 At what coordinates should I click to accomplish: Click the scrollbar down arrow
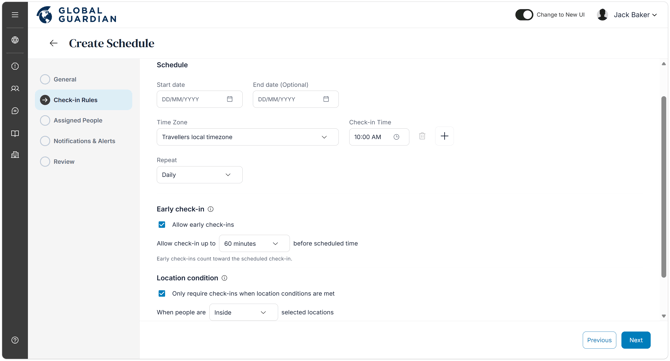(664, 316)
